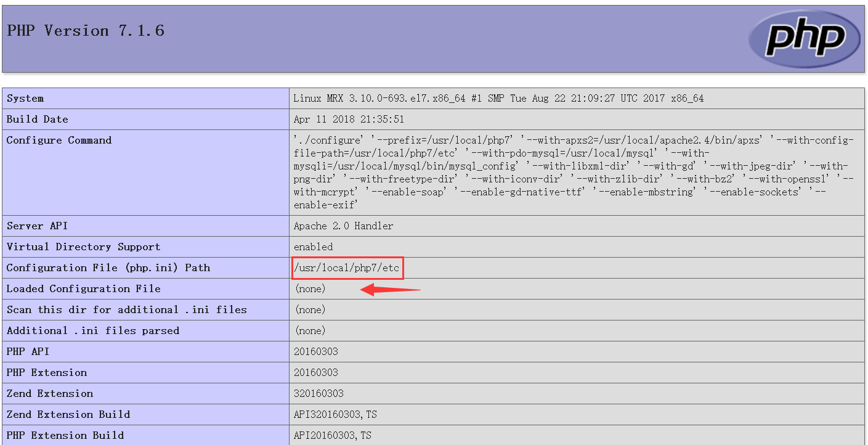The height and width of the screenshot is (445, 868).
Task: Click 'Scan this dir for additional .ini files'
Action: (127, 310)
